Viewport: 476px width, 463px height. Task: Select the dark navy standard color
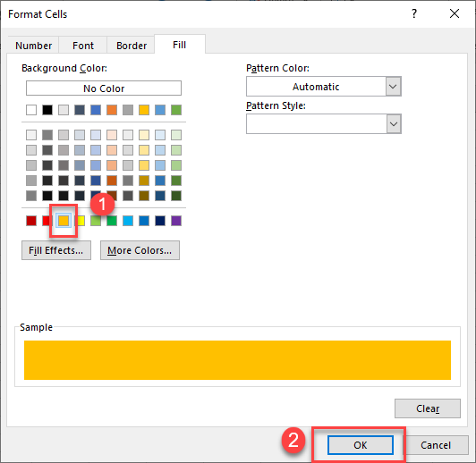(160, 221)
